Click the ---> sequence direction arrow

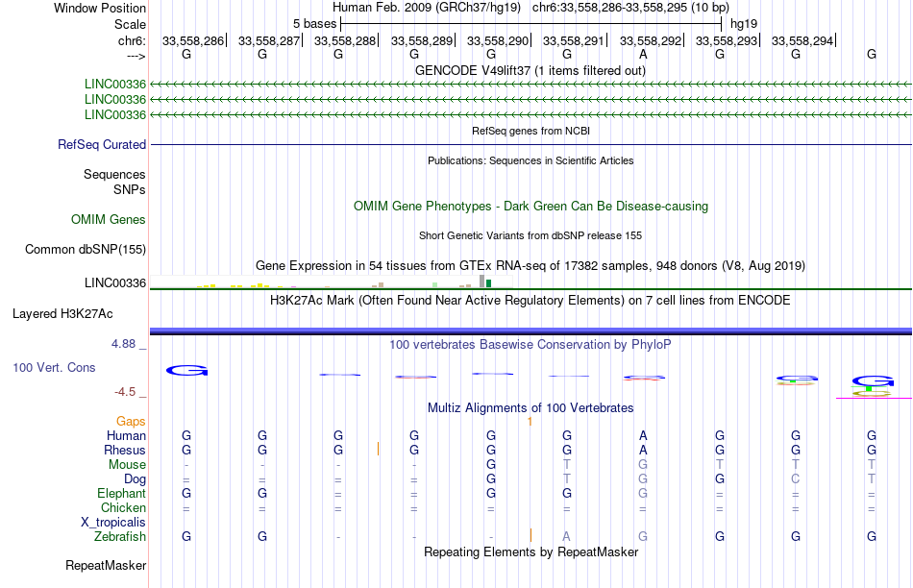[x=136, y=56]
